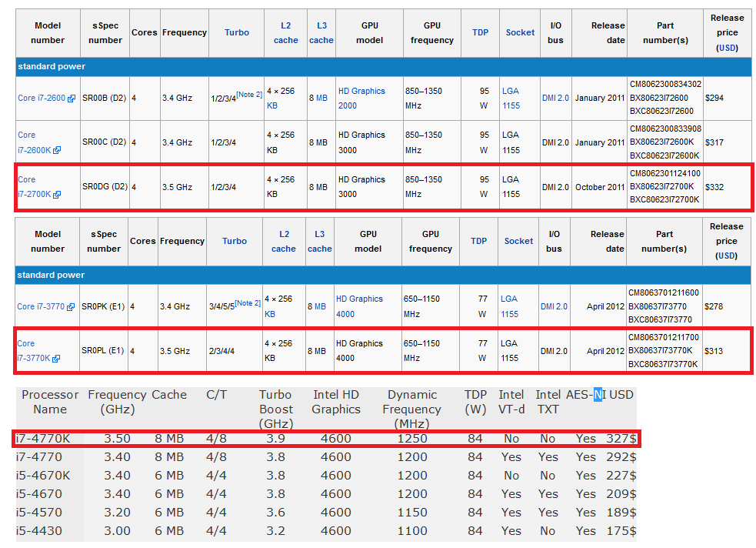Open LGA 1155 link in i7-3770 row
Viewport: 756px width, 548px height.
coord(510,306)
